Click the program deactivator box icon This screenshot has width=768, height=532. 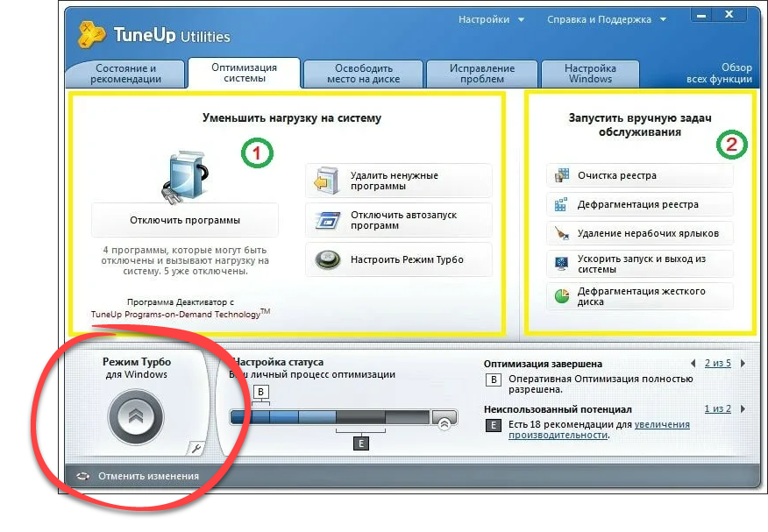pyautogui.click(x=186, y=177)
